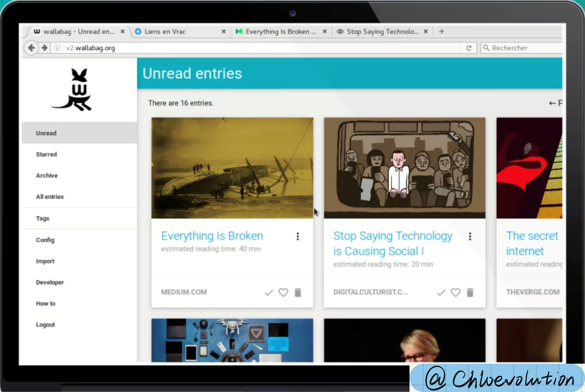Open Stop Saying Technology is Causing Social I title

pos(393,244)
